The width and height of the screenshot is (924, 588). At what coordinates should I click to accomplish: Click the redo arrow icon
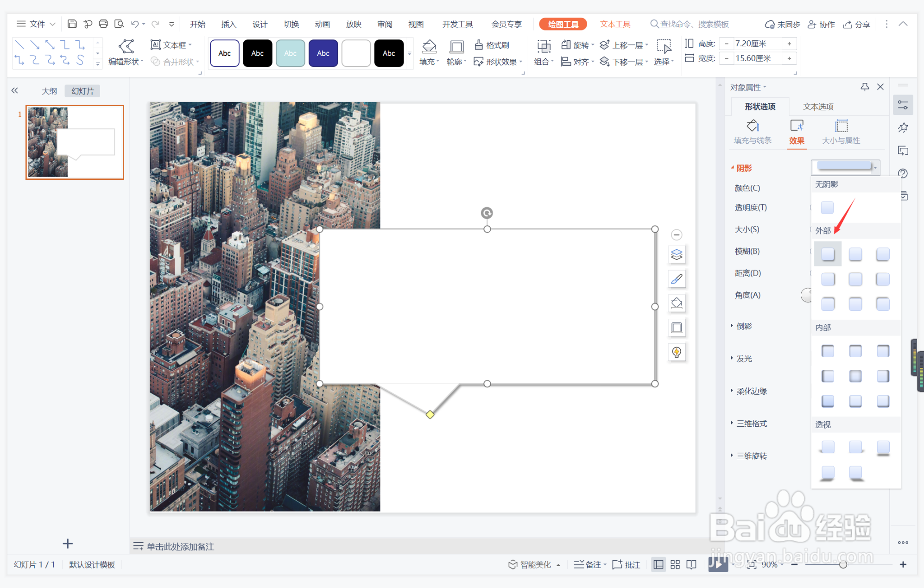click(x=155, y=24)
